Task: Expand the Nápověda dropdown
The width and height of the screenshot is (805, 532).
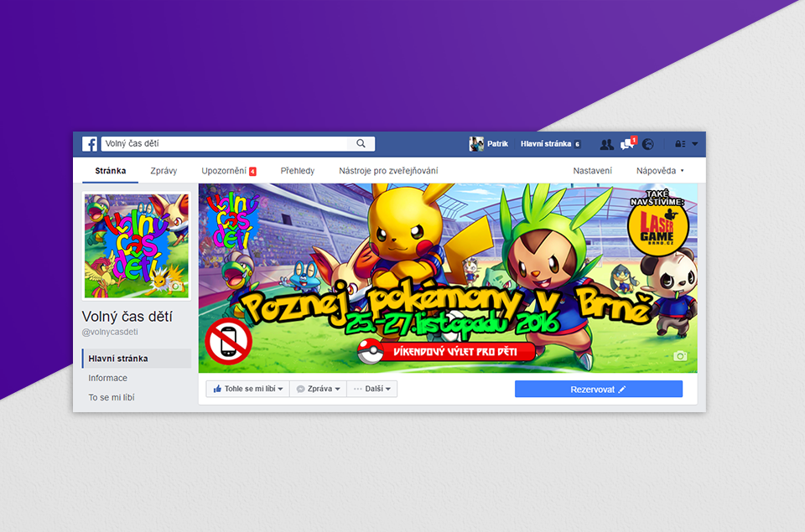Action: pyautogui.click(x=660, y=170)
